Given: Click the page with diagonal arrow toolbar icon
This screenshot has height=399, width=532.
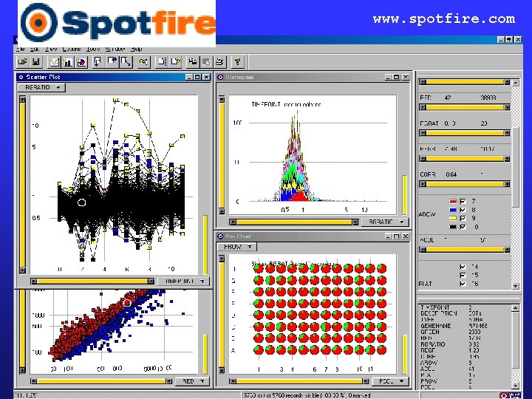Looking at the screenshot, I should click(126, 62).
